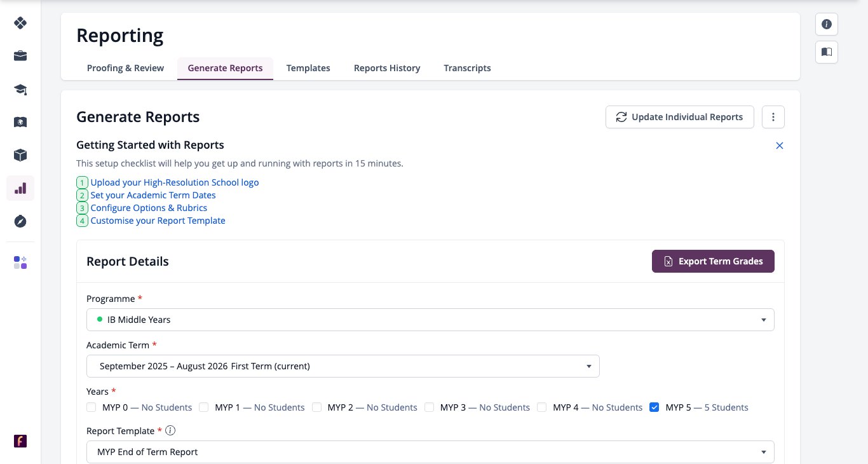Switch to Proofing & Review tab
The width and height of the screenshot is (868, 464).
coord(125,68)
